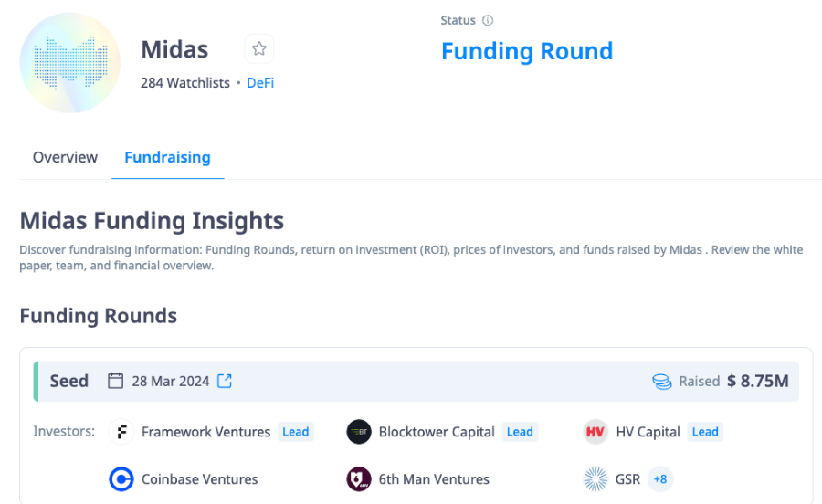The image size is (822, 504).
Task: Open the Status info tooltip icon
Action: click(488, 20)
